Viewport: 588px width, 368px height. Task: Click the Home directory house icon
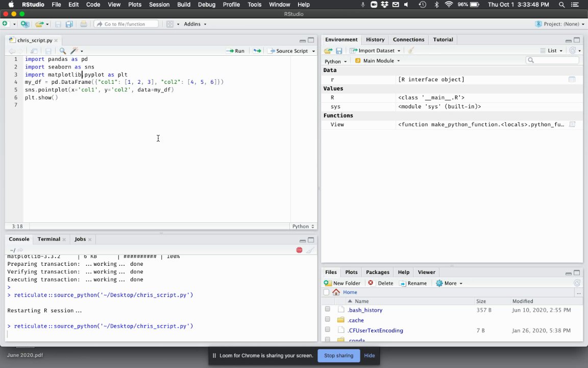point(336,292)
